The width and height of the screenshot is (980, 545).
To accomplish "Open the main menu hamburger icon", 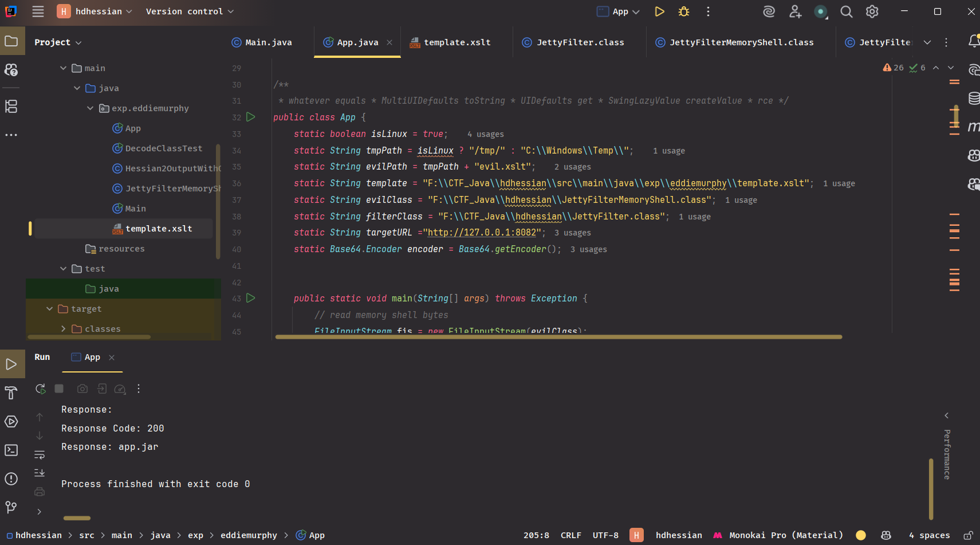I will tap(38, 11).
